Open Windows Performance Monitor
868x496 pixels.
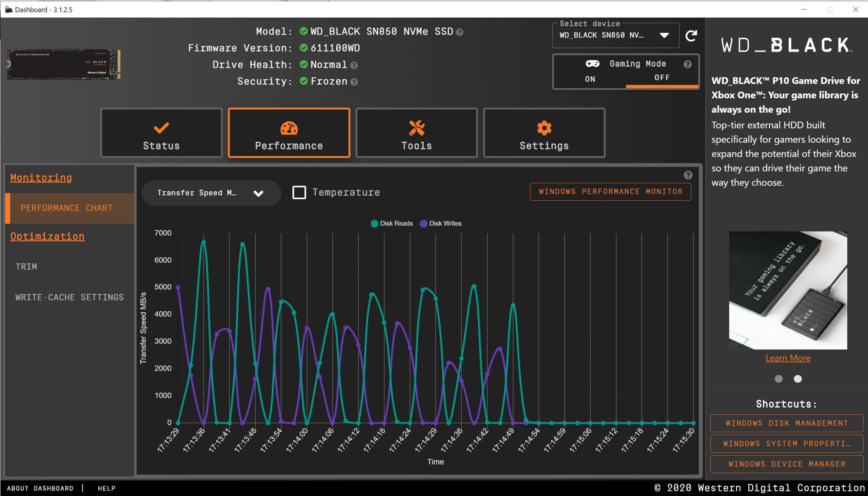point(610,192)
